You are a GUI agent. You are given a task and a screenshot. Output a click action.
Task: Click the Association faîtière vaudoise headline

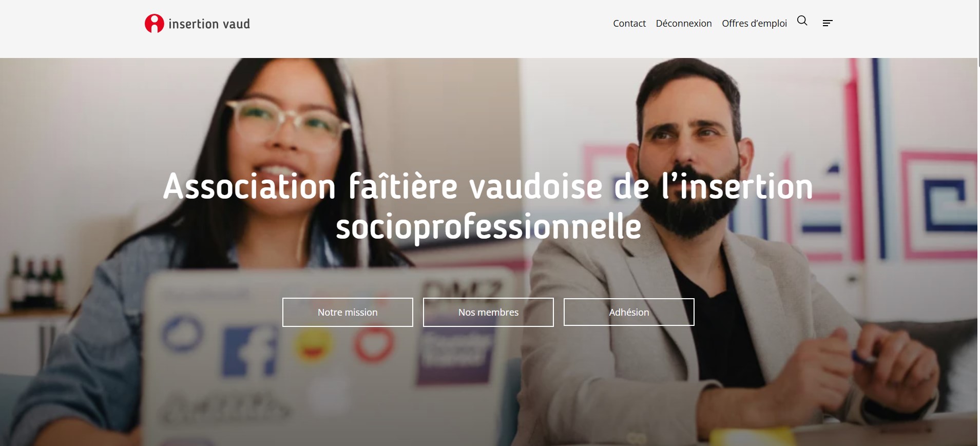(488, 207)
